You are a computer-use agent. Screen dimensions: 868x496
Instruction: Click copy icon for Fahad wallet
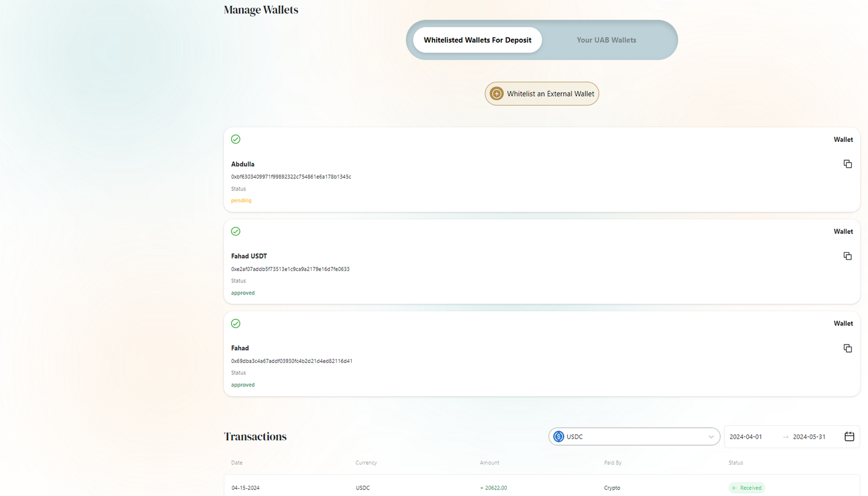tap(847, 348)
